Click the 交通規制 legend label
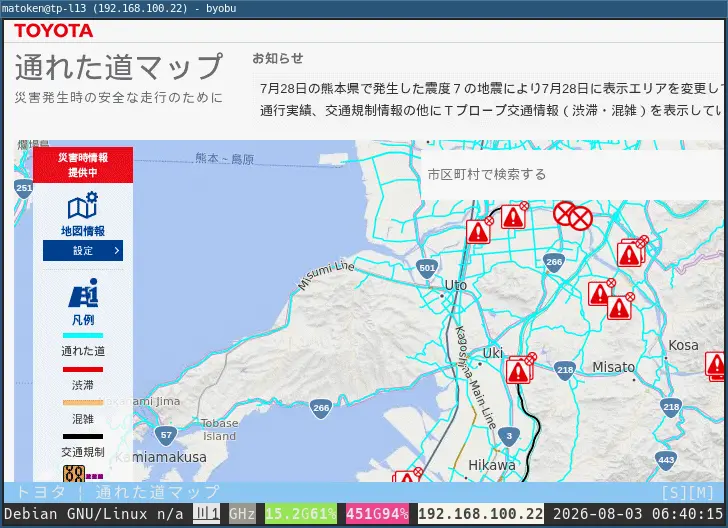728x528 pixels. (83, 452)
